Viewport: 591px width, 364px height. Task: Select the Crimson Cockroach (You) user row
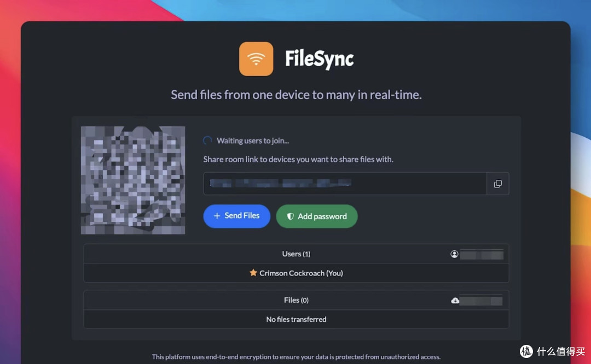click(296, 273)
